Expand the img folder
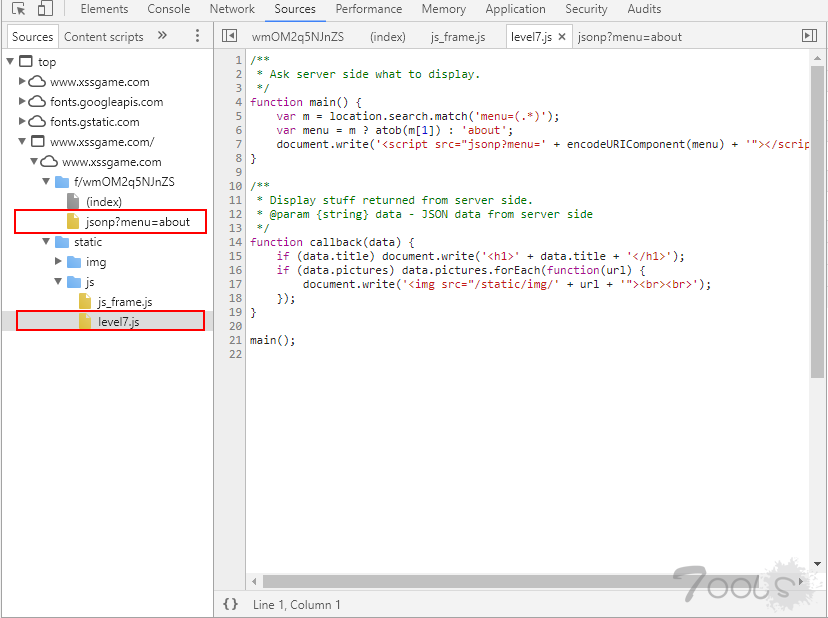828x618 pixels. [58, 261]
